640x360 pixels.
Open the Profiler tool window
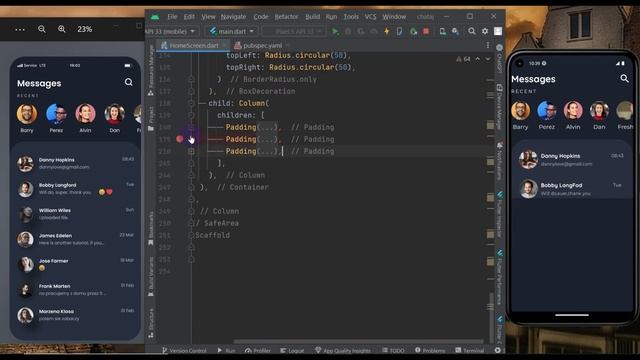click(258, 350)
